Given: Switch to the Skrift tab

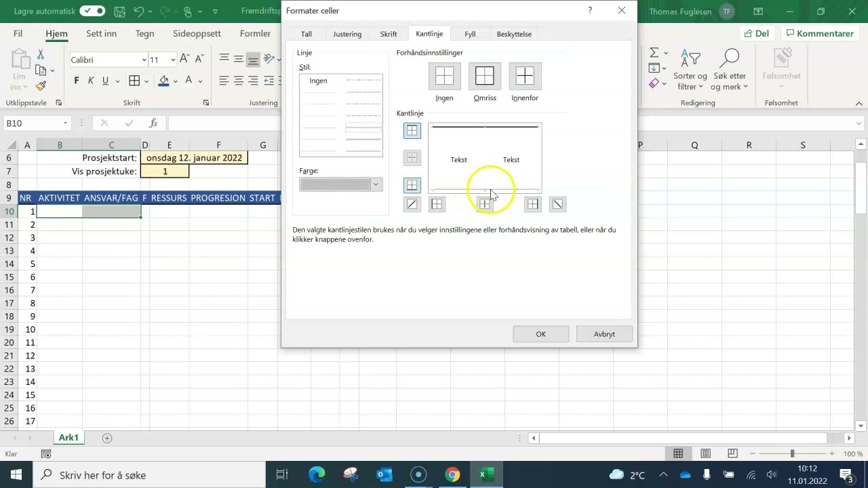Looking at the screenshot, I should tap(389, 34).
